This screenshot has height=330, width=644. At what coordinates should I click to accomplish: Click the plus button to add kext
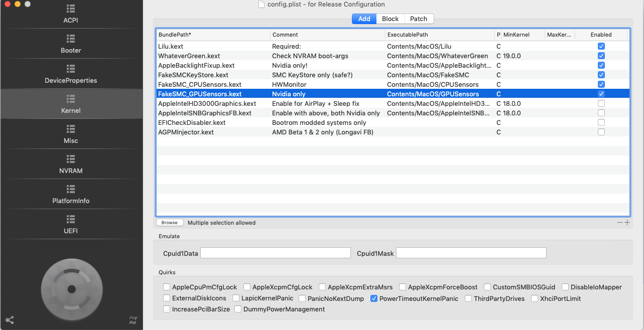627,222
